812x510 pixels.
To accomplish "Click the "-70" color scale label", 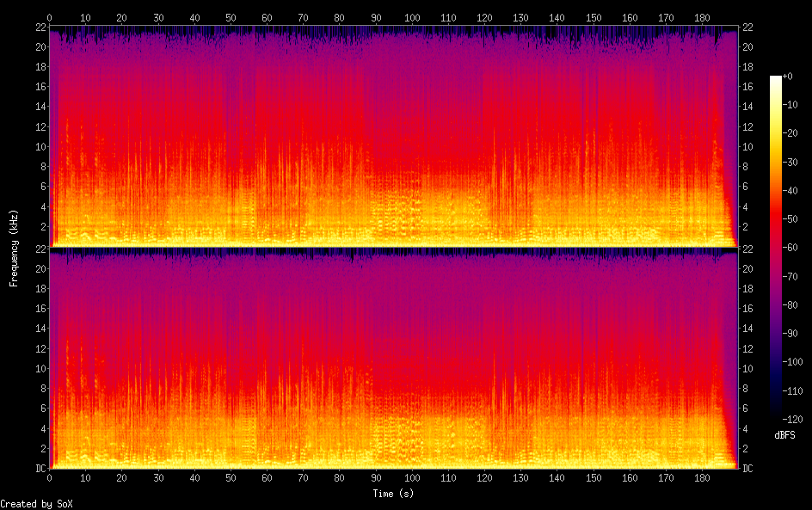I will [x=790, y=276].
